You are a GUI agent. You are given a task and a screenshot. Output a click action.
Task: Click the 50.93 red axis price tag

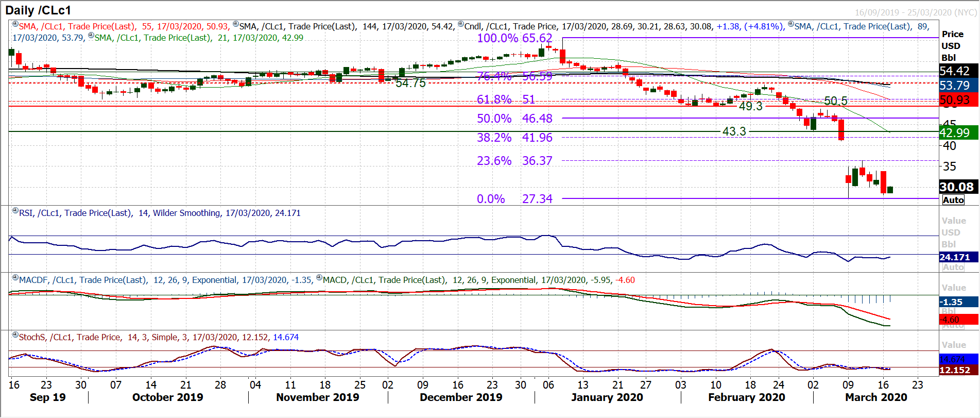click(x=958, y=100)
